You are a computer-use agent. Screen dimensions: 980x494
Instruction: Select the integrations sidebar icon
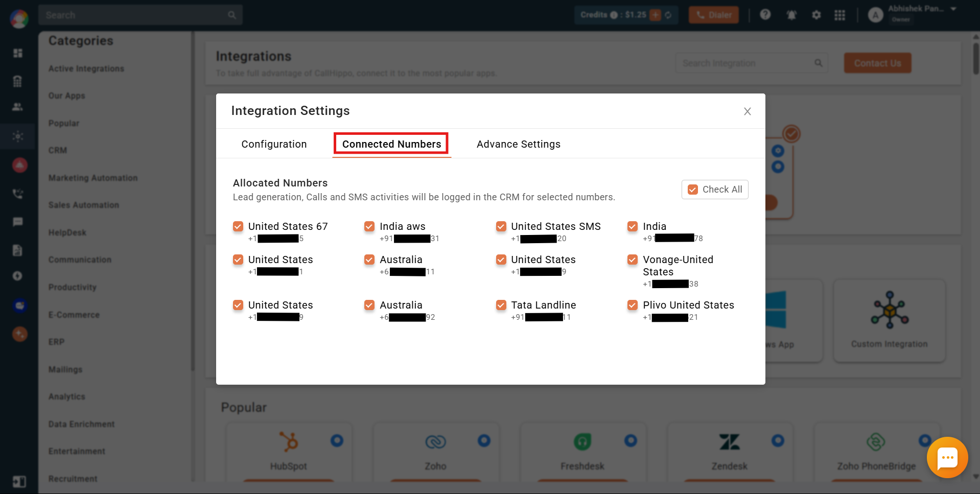coord(18,136)
